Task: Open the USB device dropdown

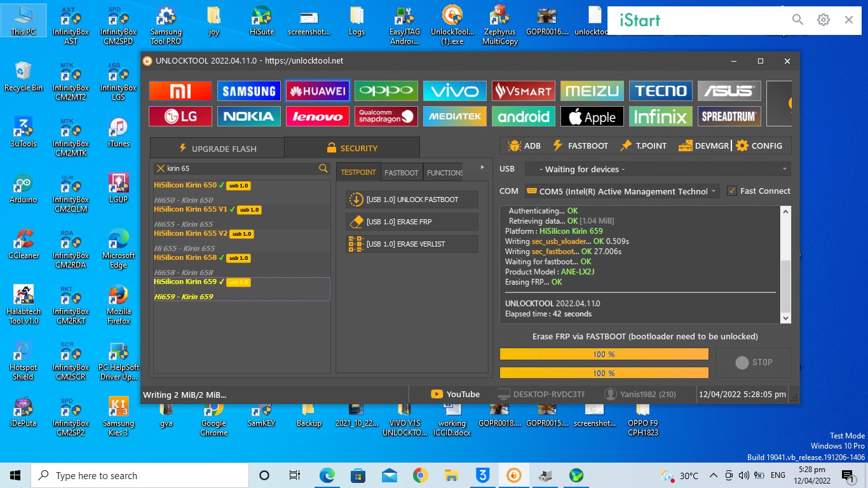Action: click(x=658, y=169)
